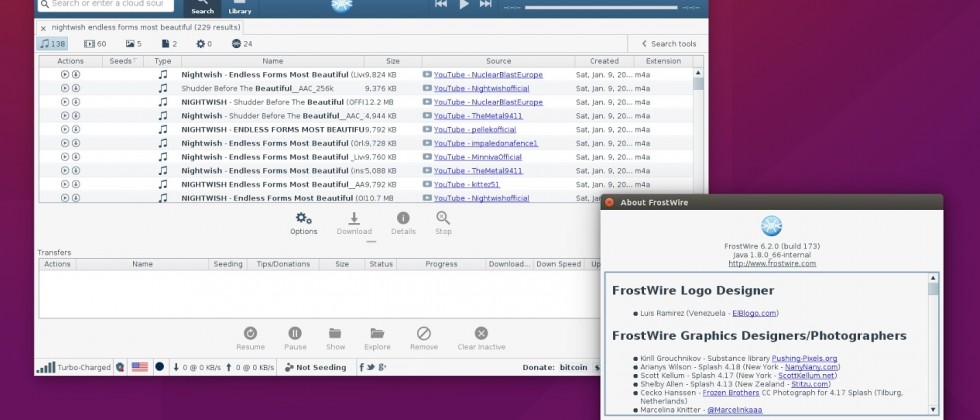Click the Turbo-Charged signal bars icon
This screenshot has width=980, height=420.
tap(46, 367)
